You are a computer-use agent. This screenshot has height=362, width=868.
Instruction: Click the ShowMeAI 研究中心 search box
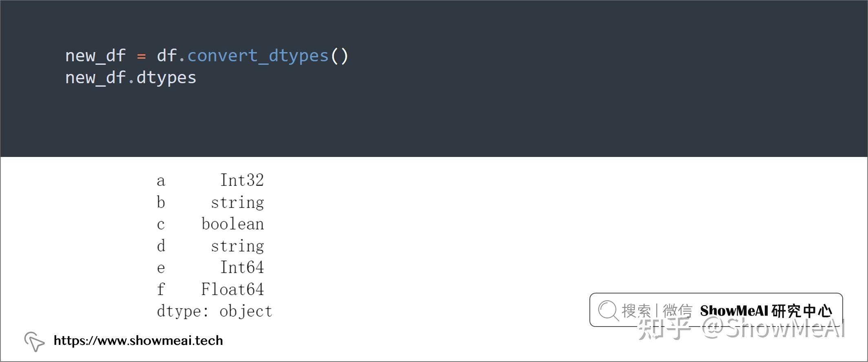716,310
